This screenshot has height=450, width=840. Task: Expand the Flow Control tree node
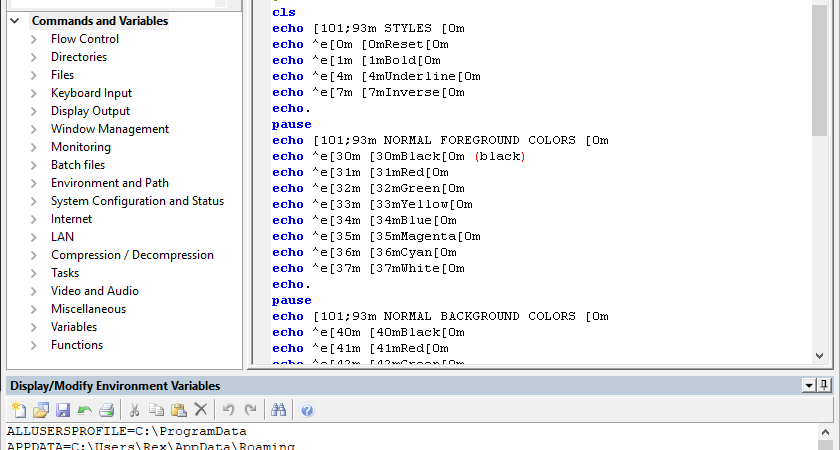(34, 39)
